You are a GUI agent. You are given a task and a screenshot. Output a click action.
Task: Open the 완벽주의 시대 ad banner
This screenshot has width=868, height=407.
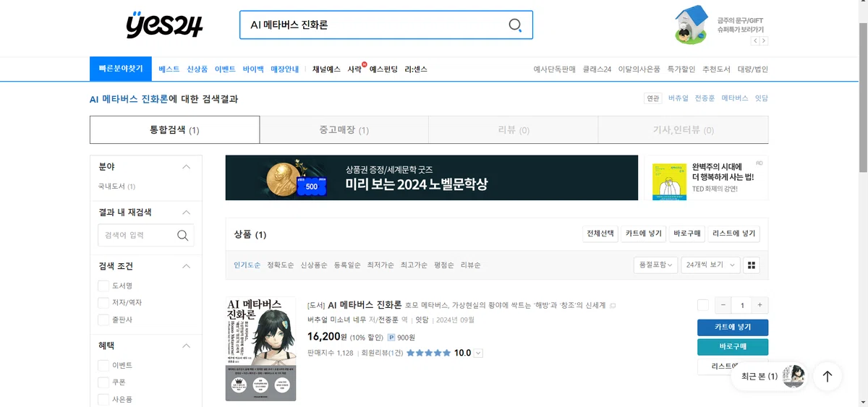(707, 178)
